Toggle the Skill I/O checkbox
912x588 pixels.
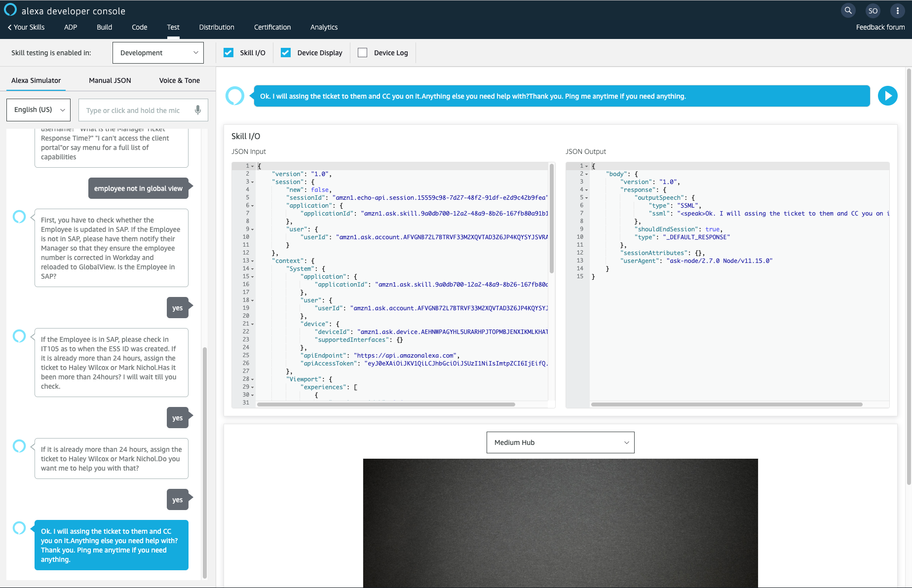228,53
